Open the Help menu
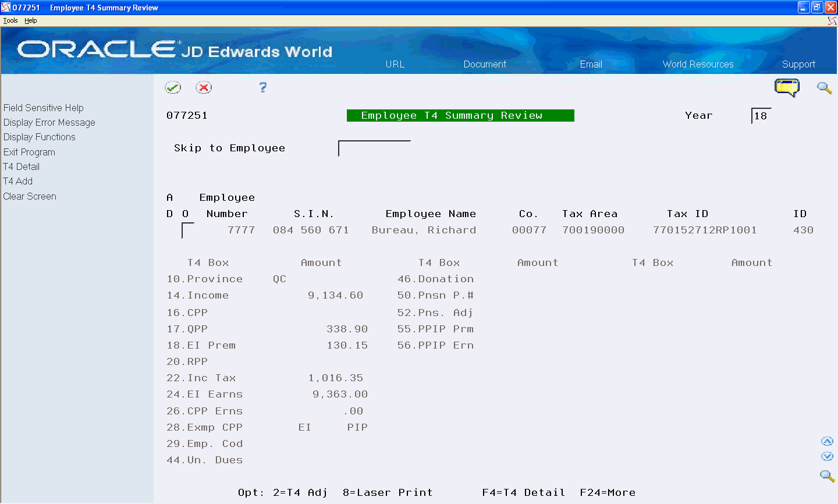Image resolution: width=838 pixels, height=504 pixels. [31, 20]
